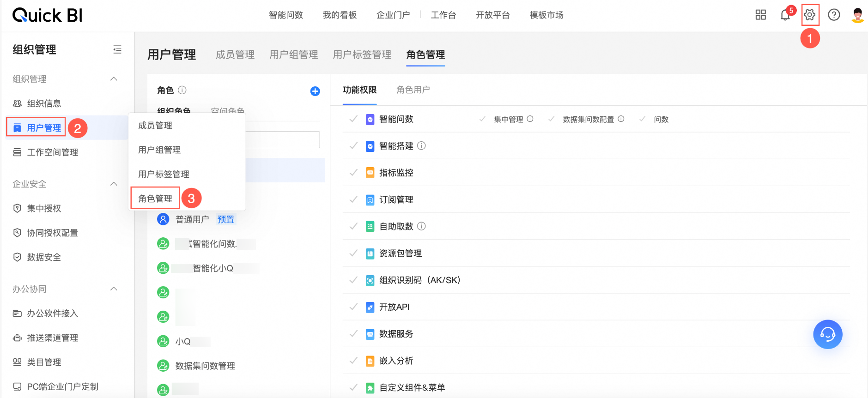Open the apps grid icon
Screen dimensions: 868x398
760,15
